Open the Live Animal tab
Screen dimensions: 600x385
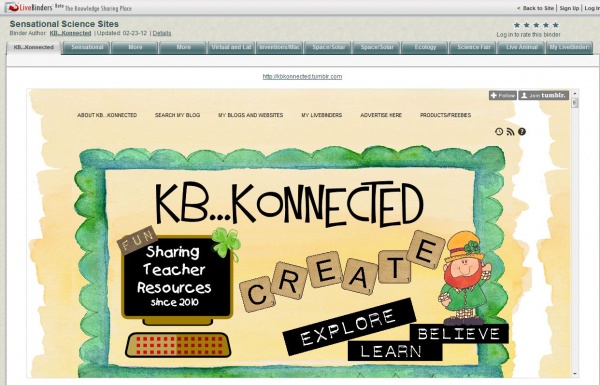(x=521, y=47)
